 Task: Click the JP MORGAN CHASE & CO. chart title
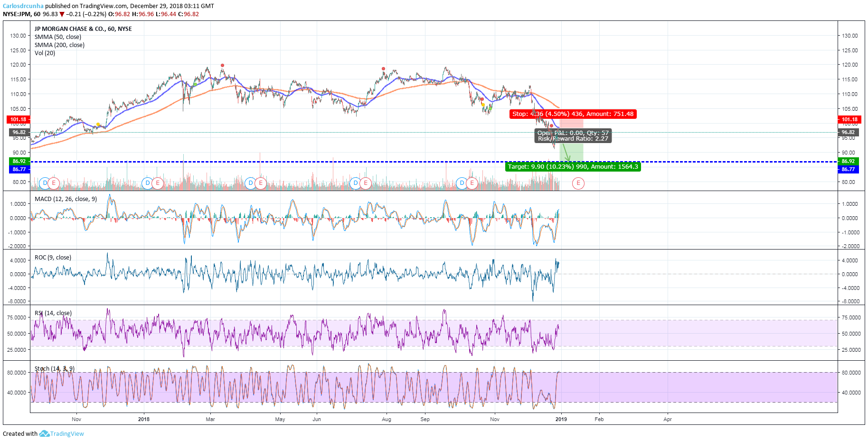coord(83,29)
